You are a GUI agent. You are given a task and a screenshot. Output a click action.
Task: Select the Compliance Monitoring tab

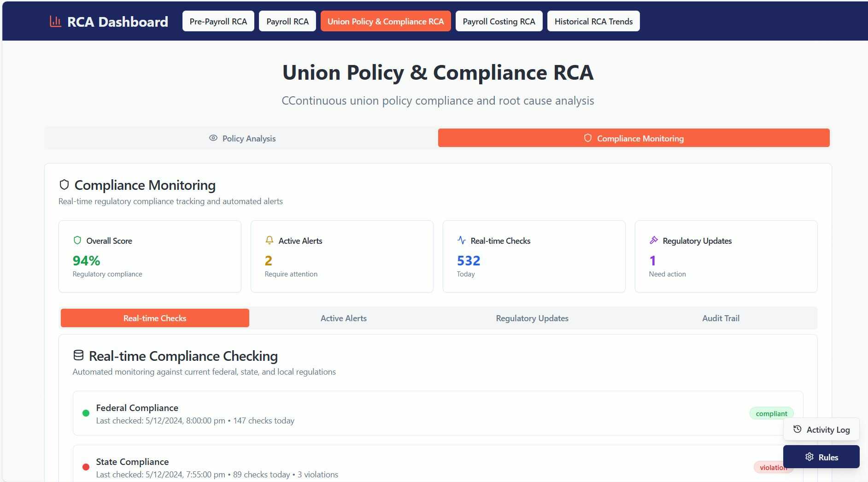(633, 138)
